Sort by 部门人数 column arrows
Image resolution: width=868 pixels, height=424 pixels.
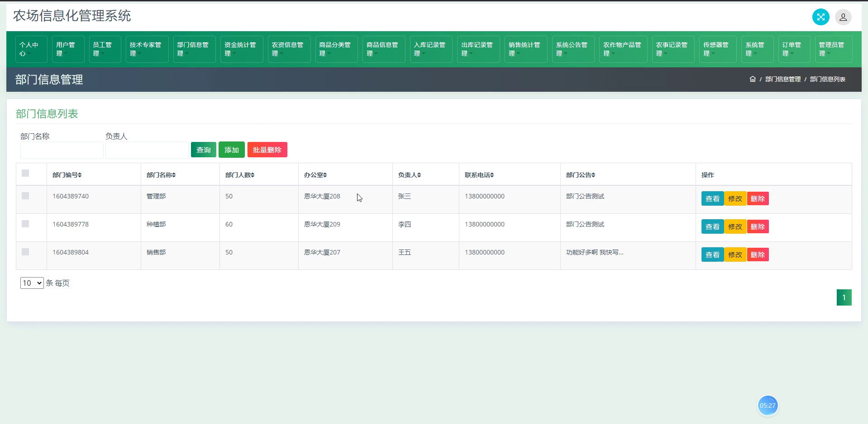click(253, 175)
